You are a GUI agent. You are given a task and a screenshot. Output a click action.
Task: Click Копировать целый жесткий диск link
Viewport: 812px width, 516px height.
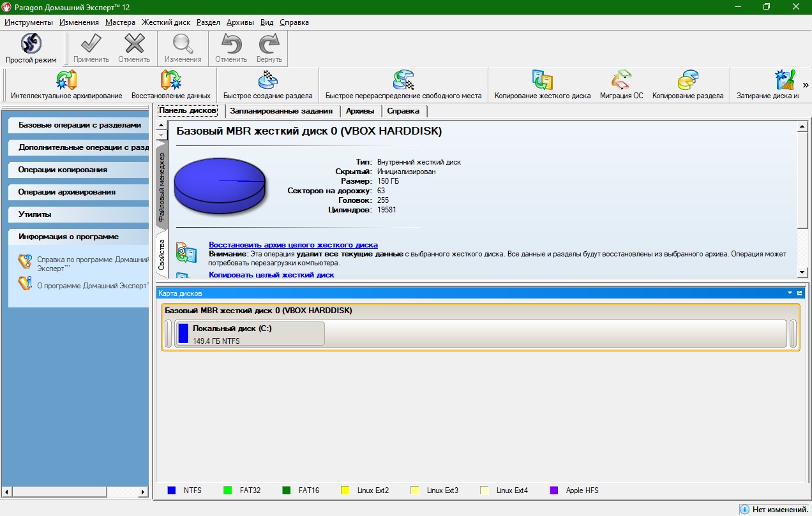pos(271,275)
